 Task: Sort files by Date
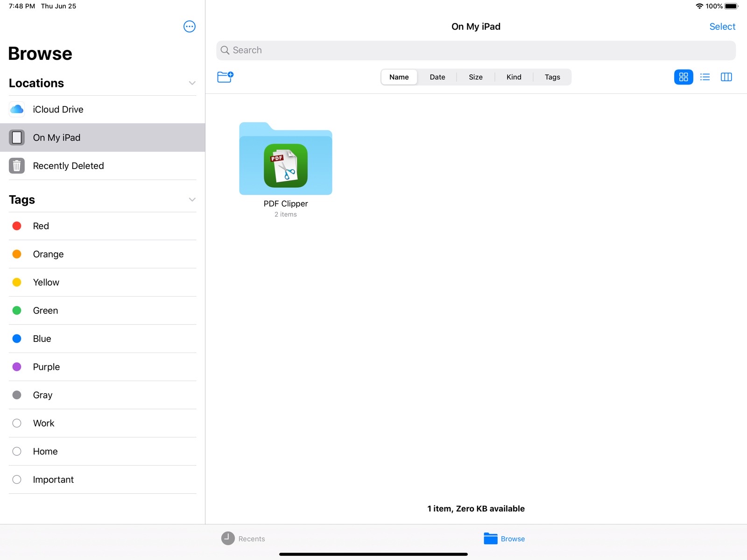[x=437, y=77]
